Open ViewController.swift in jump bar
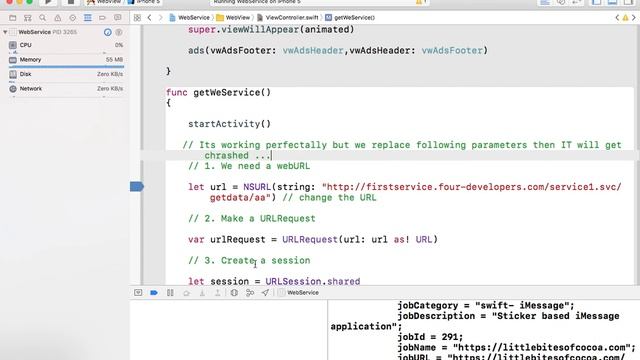 click(288, 18)
